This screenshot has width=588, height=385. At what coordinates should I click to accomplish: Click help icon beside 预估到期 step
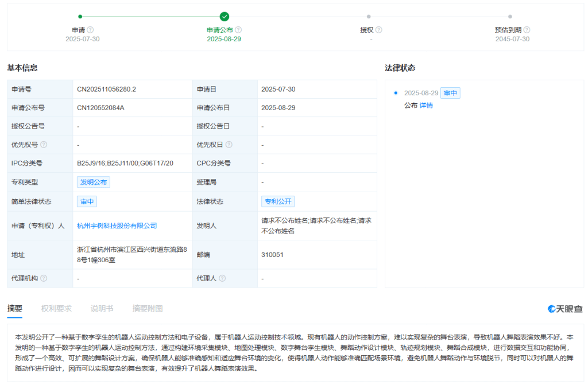[x=527, y=30]
